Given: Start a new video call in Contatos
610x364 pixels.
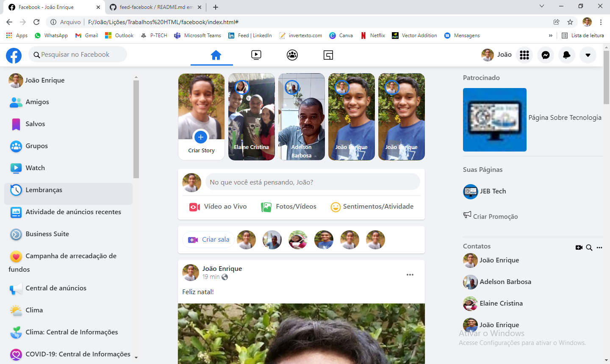Looking at the screenshot, I should 579,248.
